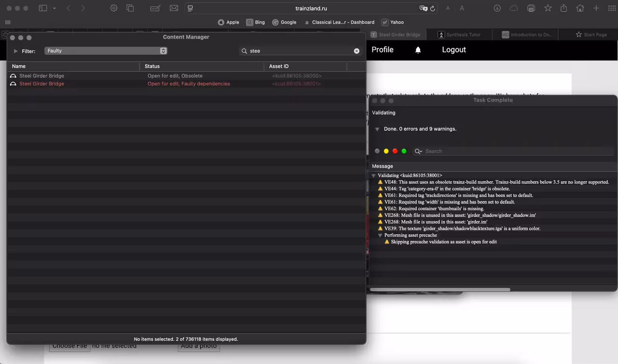
Task: Open Safari settings gear icon
Action: 113,8
